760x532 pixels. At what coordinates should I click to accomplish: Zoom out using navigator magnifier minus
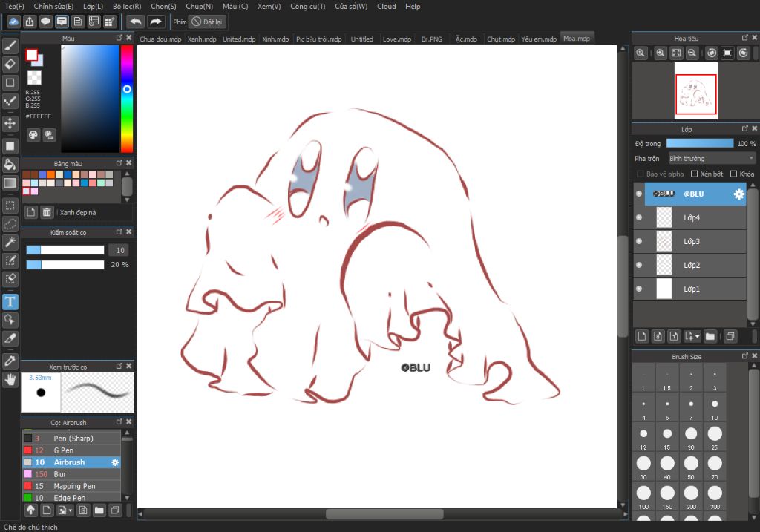692,53
